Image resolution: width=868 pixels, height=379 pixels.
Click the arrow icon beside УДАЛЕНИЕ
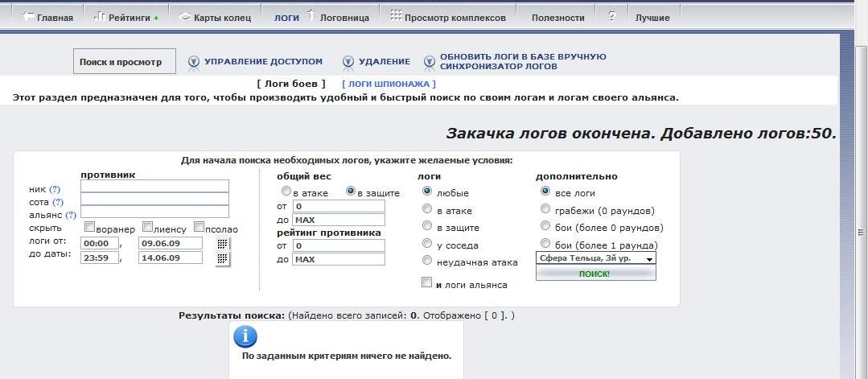click(348, 61)
